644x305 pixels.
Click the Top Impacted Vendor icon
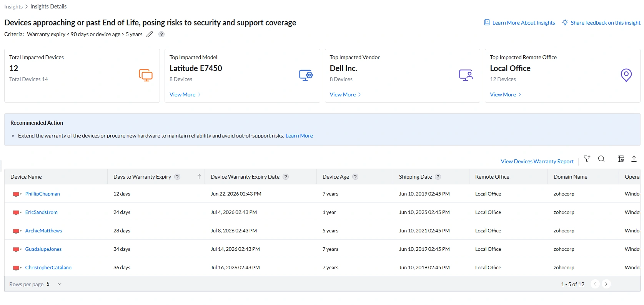[x=466, y=75]
